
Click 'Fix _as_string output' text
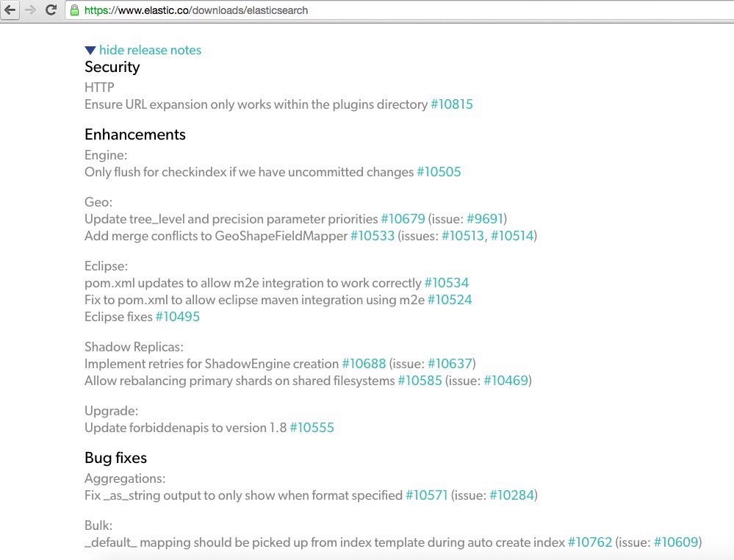pos(142,495)
